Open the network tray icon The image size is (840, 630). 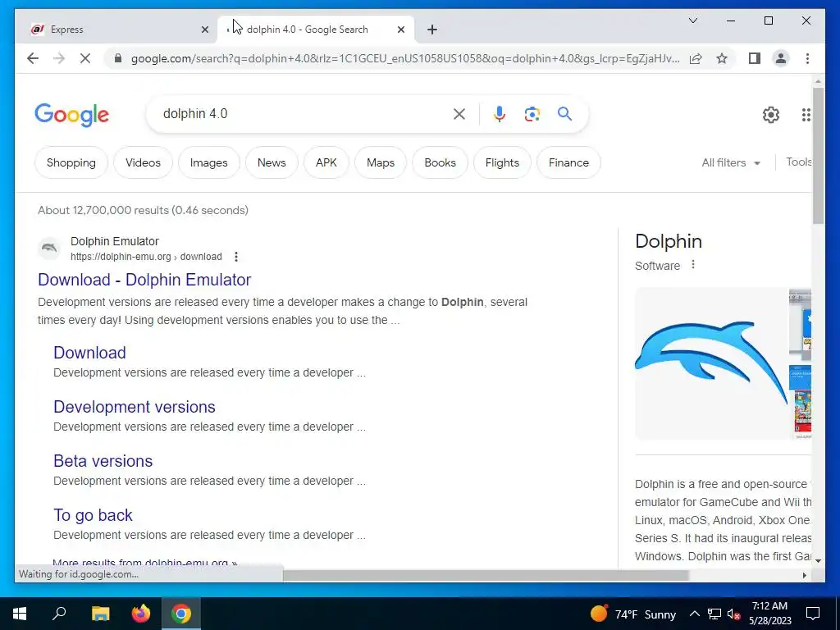(714, 614)
